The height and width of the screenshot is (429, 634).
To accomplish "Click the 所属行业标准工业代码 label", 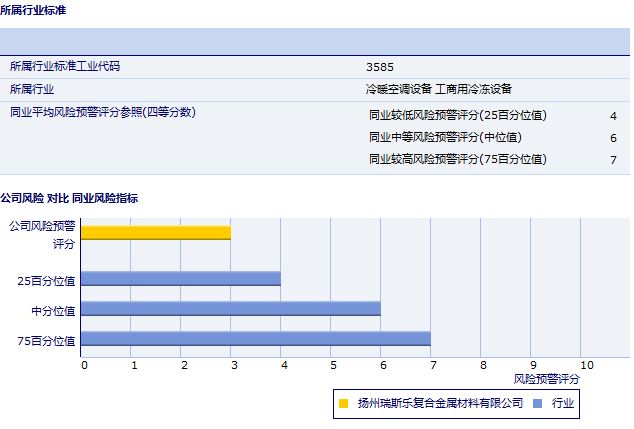I will [65, 66].
